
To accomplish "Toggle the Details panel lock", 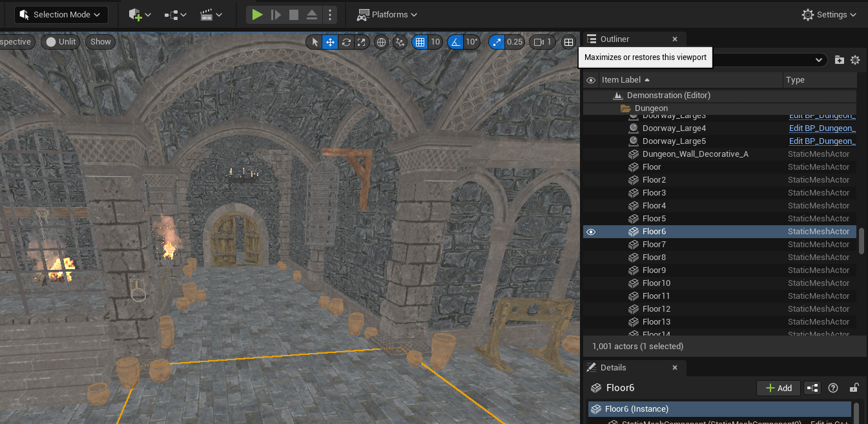I will (854, 388).
